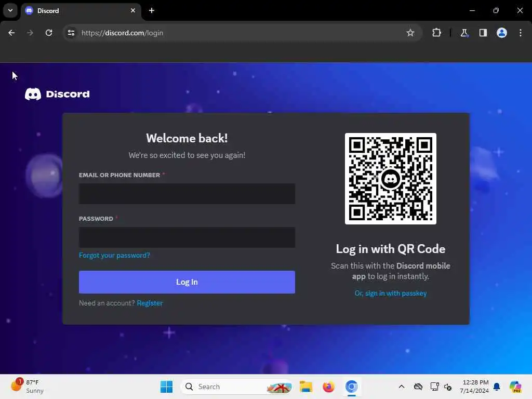The width and height of the screenshot is (532, 399).
Task: Go back using the browser back arrow
Action: click(x=11, y=33)
